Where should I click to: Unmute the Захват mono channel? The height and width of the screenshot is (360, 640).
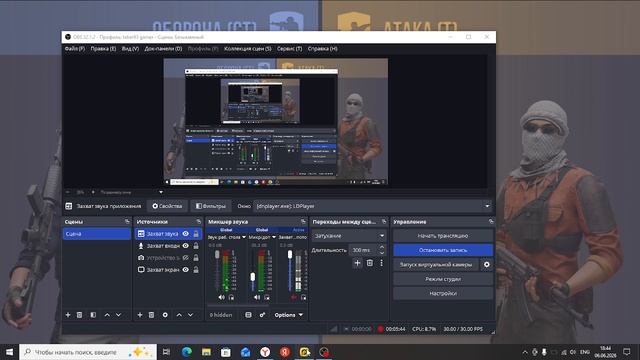point(293,298)
